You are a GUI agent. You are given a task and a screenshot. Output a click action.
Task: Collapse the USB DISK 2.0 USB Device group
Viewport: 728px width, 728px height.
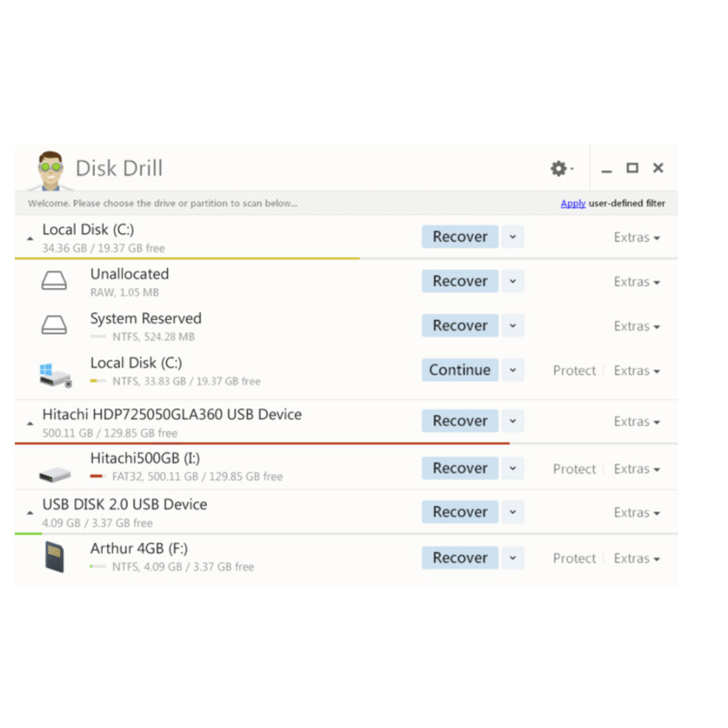pyautogui.click(x=30, y=513)
